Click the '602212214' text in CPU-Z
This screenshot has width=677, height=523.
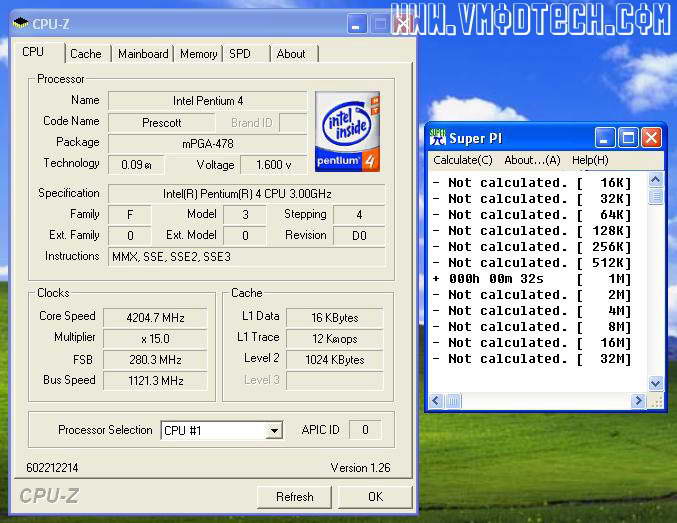coord(52,468)
